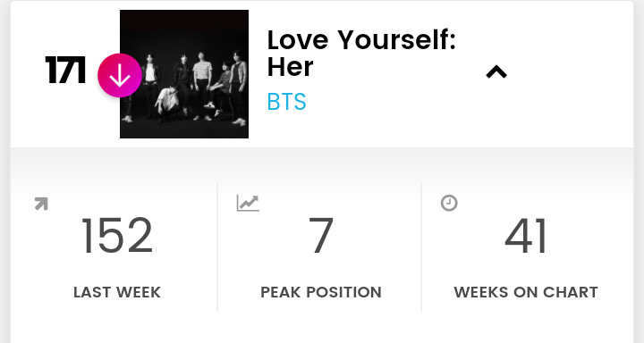Click the chart rank number 171
Viewport: 644px width, 343px height.
(x=65, y=70)
